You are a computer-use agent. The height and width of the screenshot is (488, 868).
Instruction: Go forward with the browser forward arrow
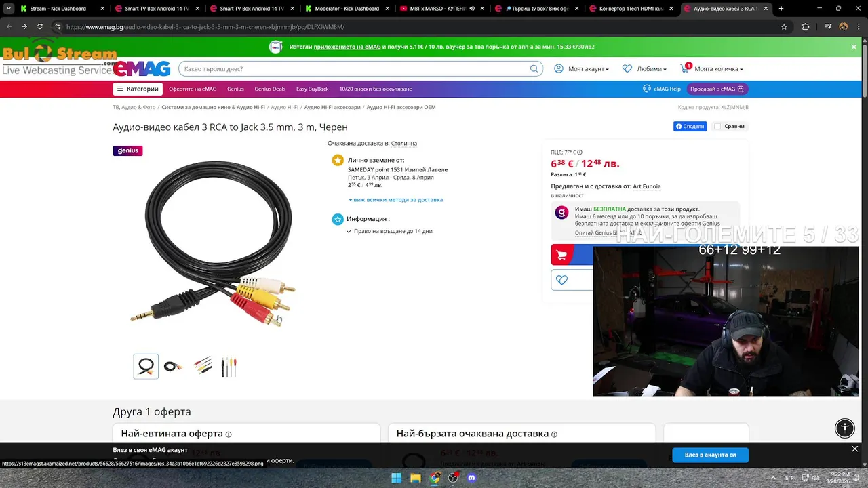pyautogui.click(x=24, y=26)
